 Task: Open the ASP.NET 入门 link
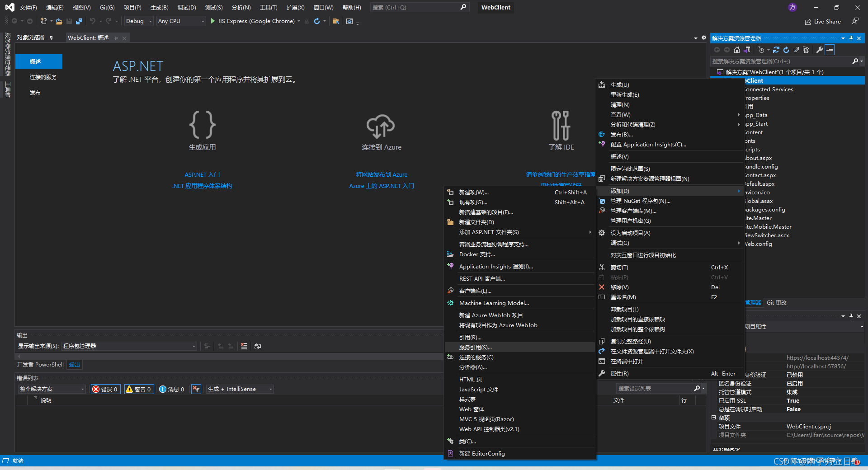202,174
